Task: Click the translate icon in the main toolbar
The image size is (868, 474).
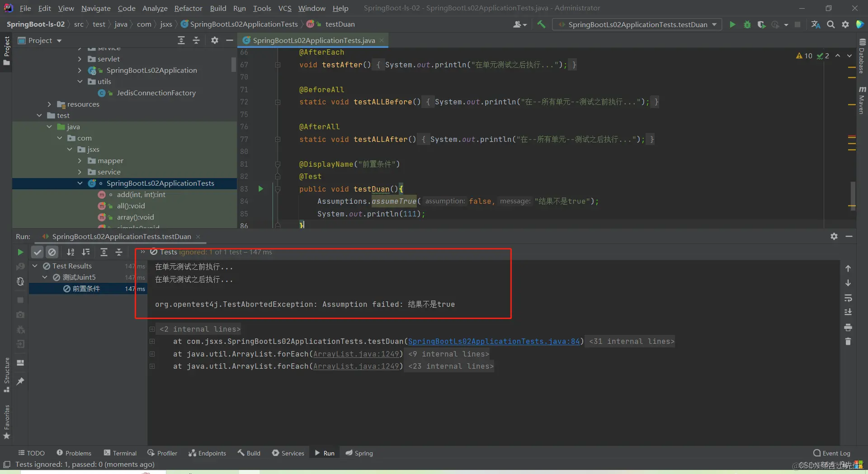Action: coord(816,24)
